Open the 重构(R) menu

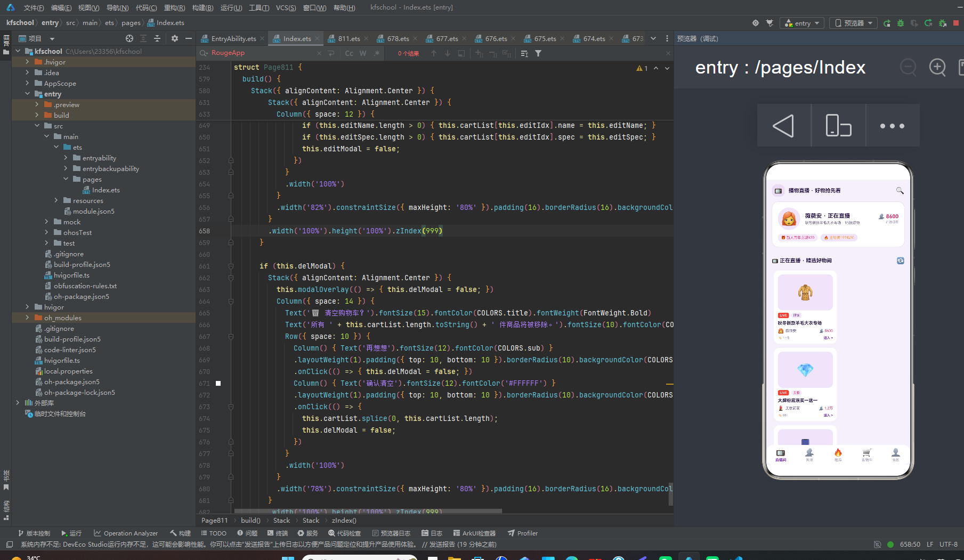[174, 7]
